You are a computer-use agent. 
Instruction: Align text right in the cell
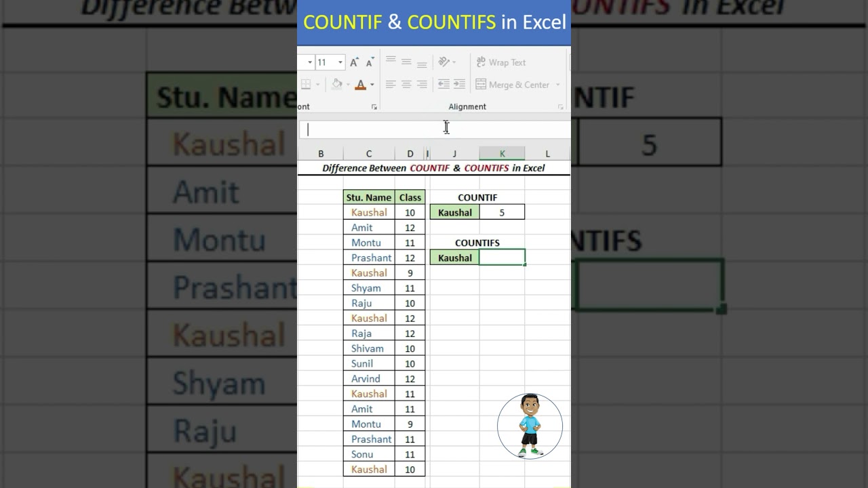(x=422, y=85)
